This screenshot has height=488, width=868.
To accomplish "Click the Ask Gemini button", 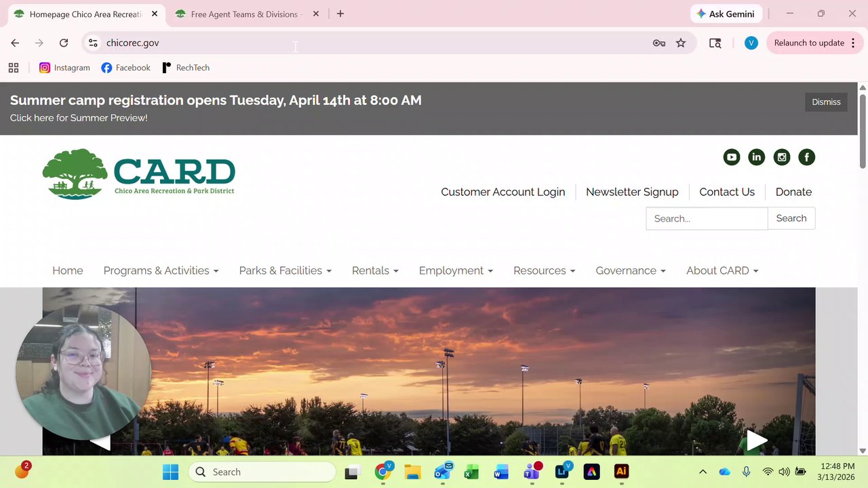I will (726, 14).
